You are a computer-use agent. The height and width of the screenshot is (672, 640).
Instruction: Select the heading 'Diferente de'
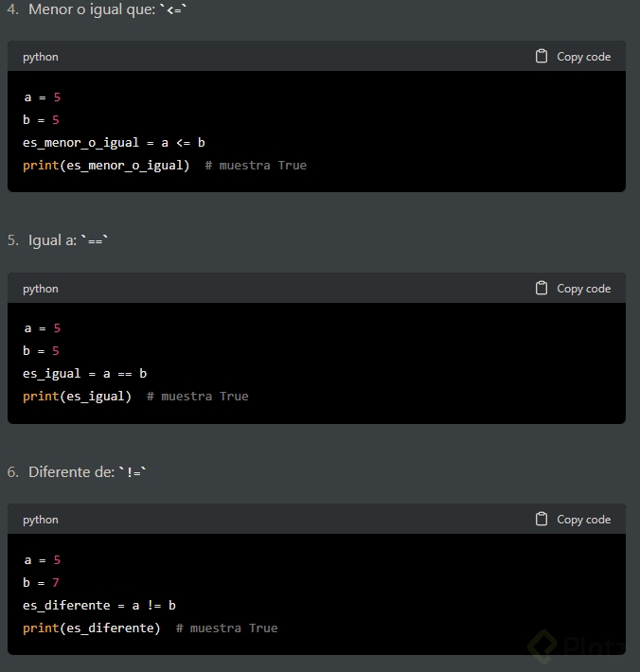point(72,472)
